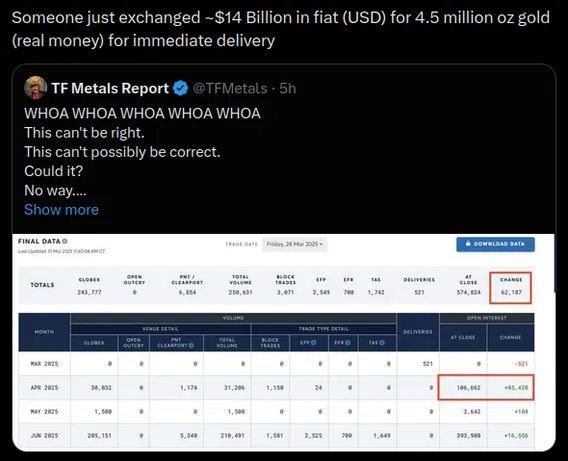The height and width of the screenshot is (461, 568).
Task: Click the blue verified badge icon
Action: pyautogui.click(x=180, y=88)
